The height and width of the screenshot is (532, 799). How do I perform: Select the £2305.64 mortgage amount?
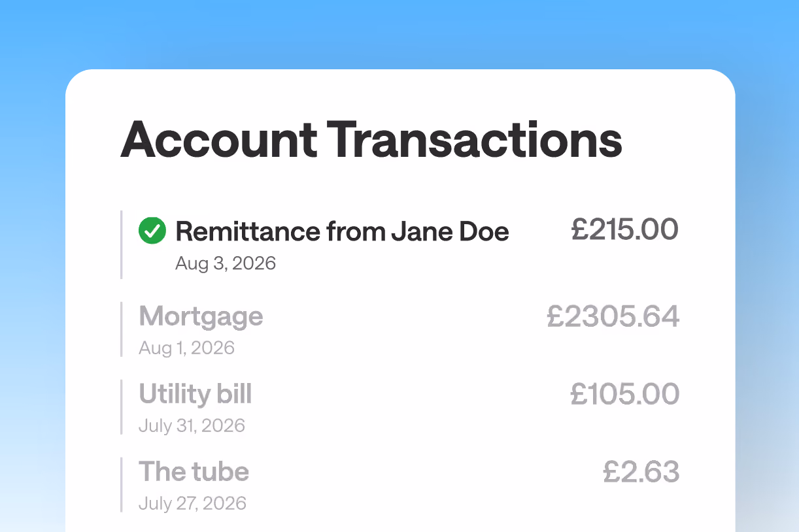click(x=613, y=316)
